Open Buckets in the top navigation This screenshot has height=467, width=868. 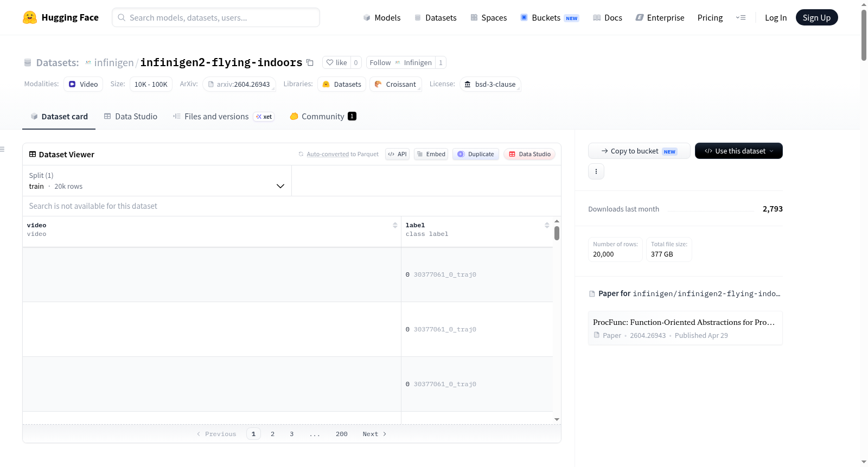pos(550,17)
